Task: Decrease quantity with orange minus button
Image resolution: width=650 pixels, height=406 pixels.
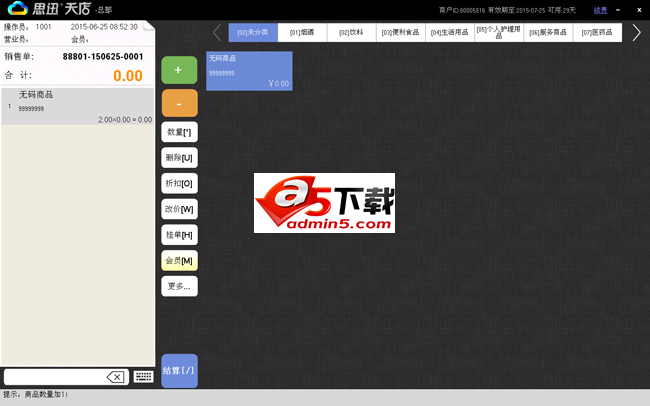Action: tap(179, 103)
